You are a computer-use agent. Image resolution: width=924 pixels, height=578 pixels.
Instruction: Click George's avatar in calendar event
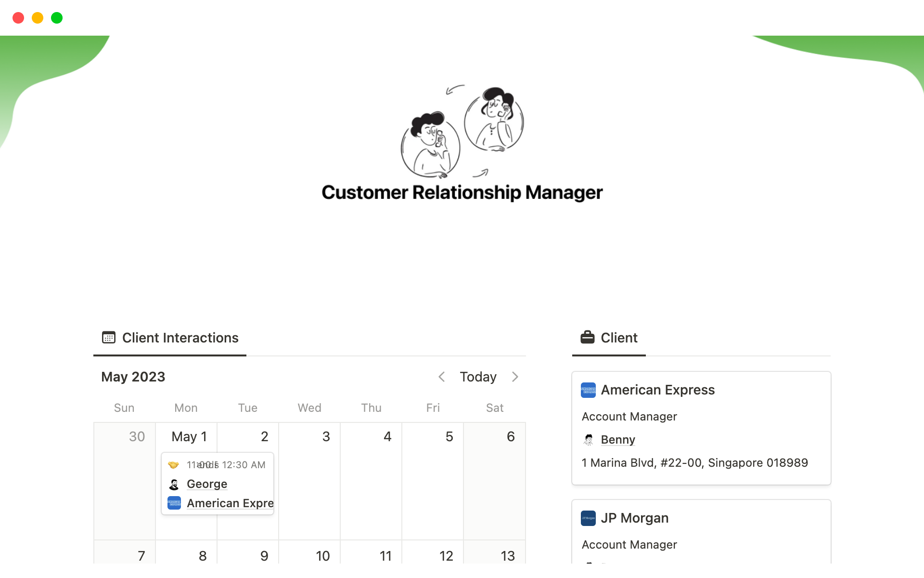coord(174,484)
